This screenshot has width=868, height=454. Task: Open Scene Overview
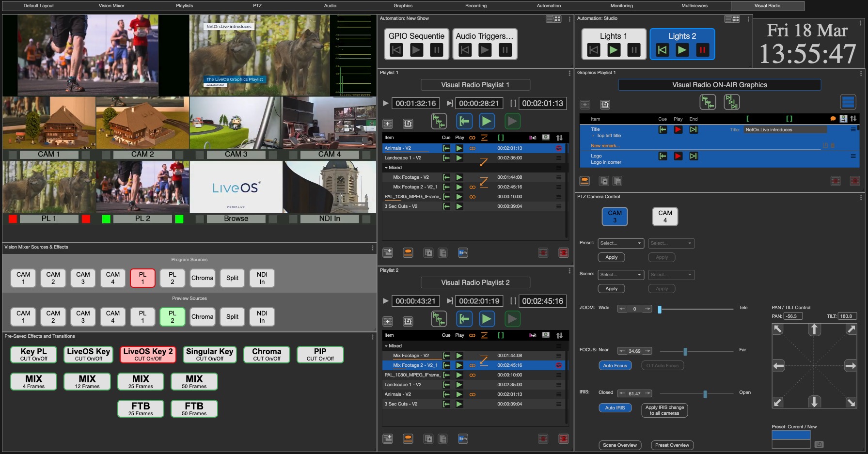(x=619, y=445)
